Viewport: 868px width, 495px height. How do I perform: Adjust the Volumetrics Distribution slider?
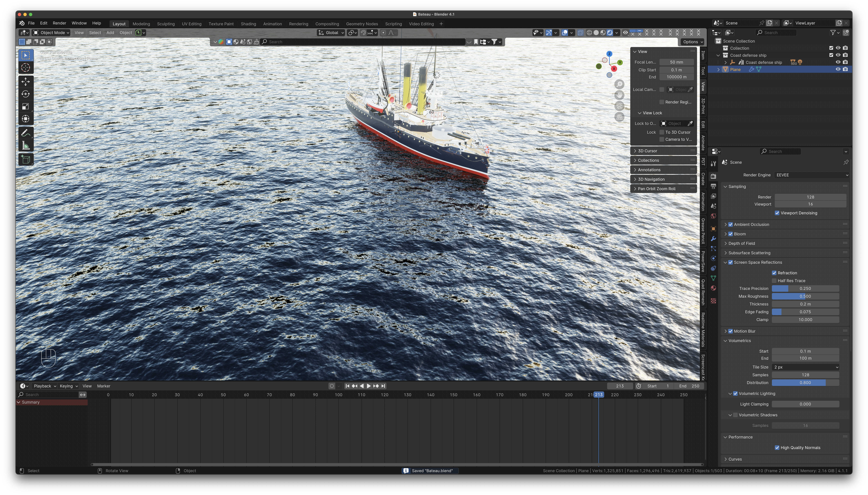805,383
